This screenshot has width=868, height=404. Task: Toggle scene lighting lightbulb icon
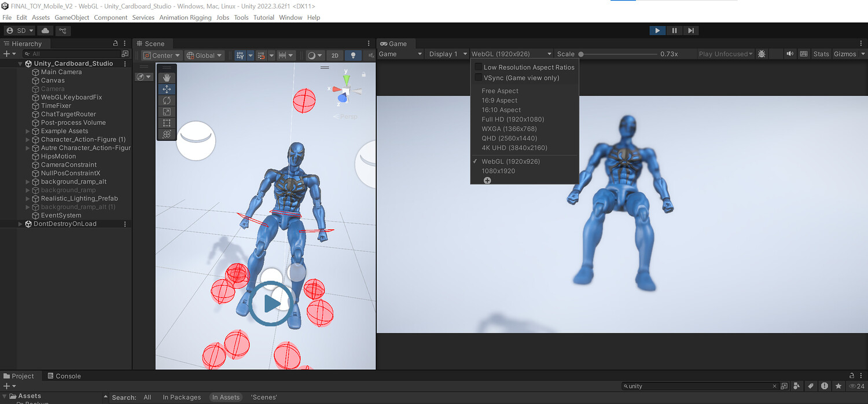click(x=353, y=56)
